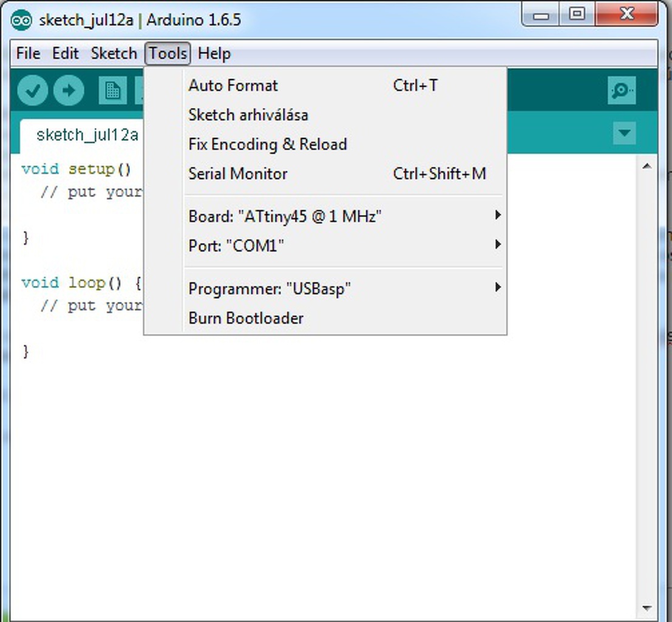Minimize the Arduino window
This screenshot has width=672, height=622.
[x=541, y=15]
